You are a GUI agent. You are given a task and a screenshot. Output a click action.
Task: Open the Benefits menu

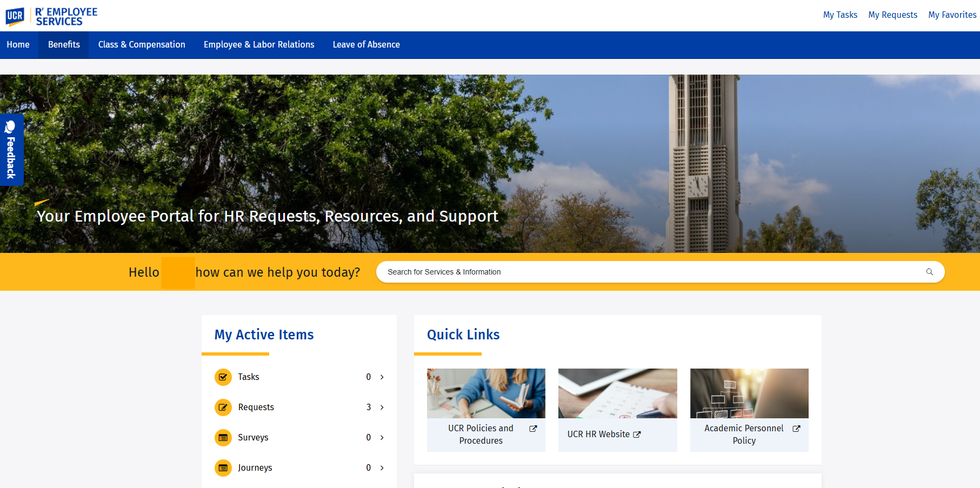point(64,45)
